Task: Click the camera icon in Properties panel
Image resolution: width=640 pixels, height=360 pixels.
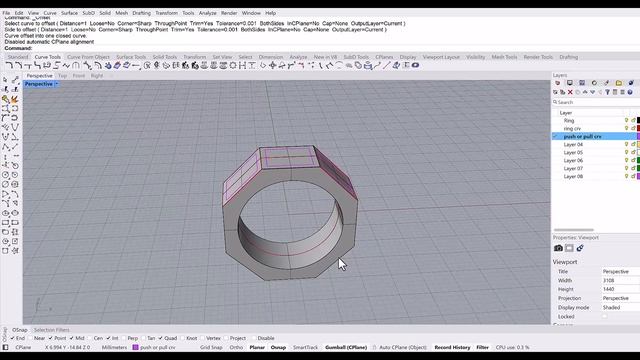Action: (x=558, y=248)
